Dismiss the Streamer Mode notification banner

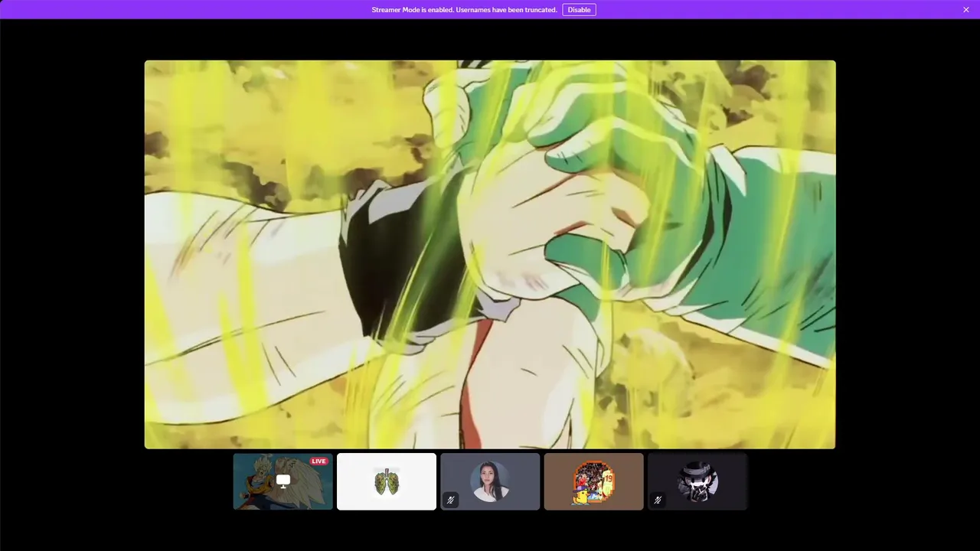click(x=966, y=10)
